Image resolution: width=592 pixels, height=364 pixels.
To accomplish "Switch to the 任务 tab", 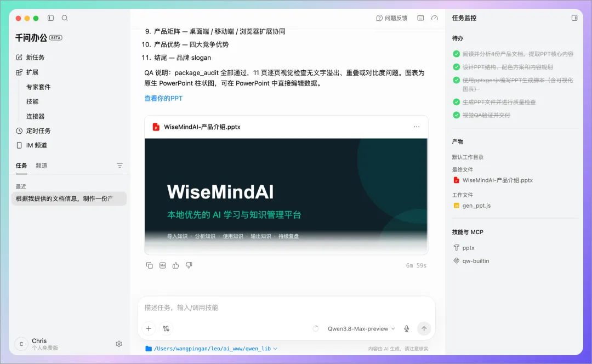I will pyautogui.click(x=21, y=166).
